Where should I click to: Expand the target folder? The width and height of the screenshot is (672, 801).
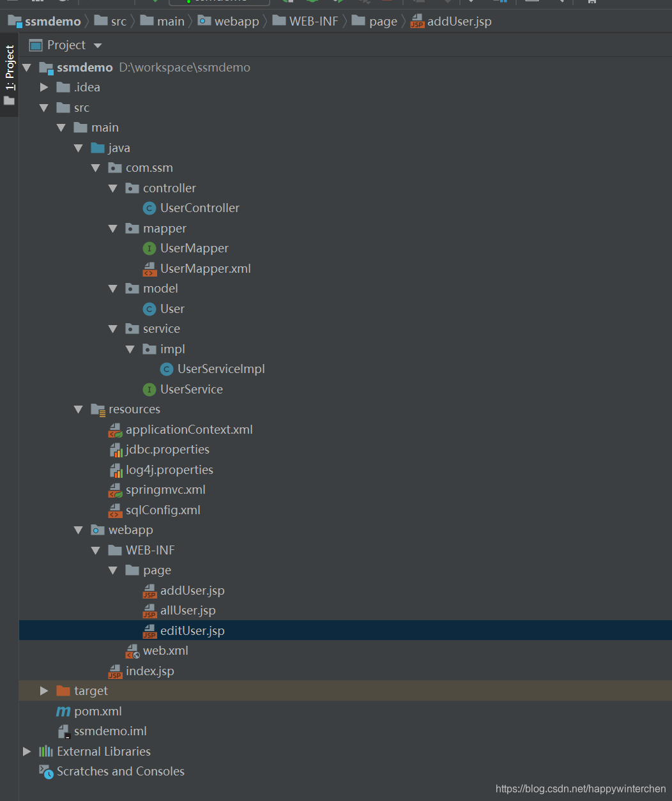click(44, 691)
